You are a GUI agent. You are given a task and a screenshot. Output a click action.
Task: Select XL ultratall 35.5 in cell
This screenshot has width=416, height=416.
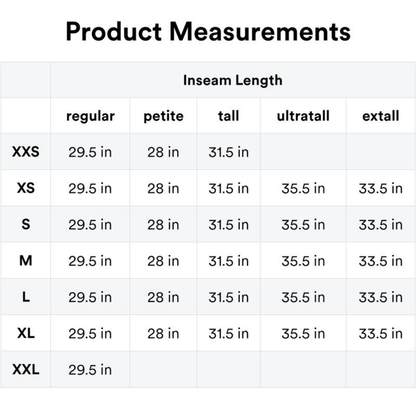point(303,333)
